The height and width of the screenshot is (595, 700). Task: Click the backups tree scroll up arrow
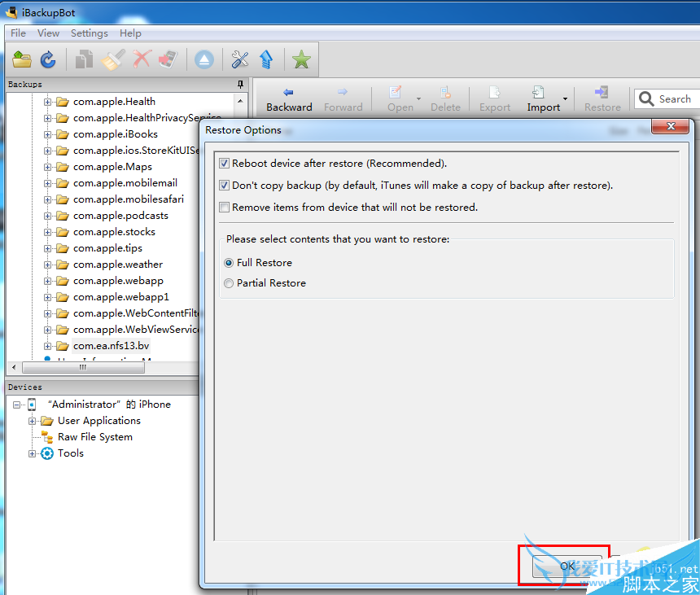click(240, 101)
